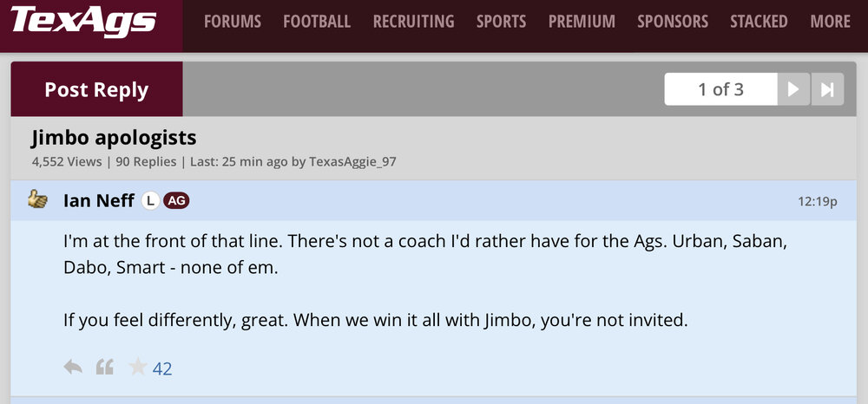The width and height of the screenshot is (868, 404).
Task: Expand the More menu
Action: pos(830,21)
